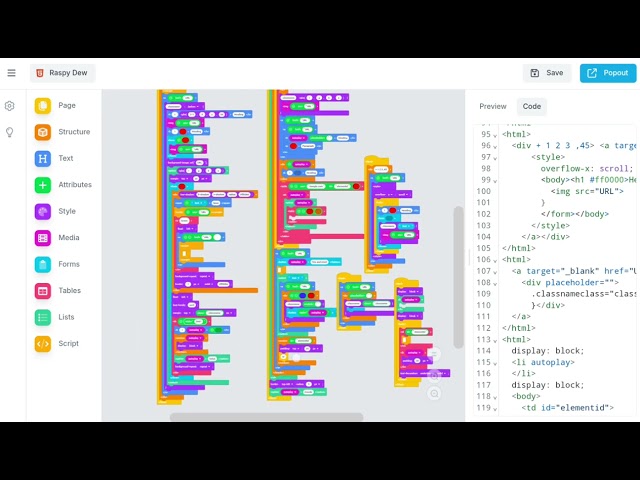Click the '}</div>' code on line 110
The image size is (640, 480).
(x=548, y=305)
